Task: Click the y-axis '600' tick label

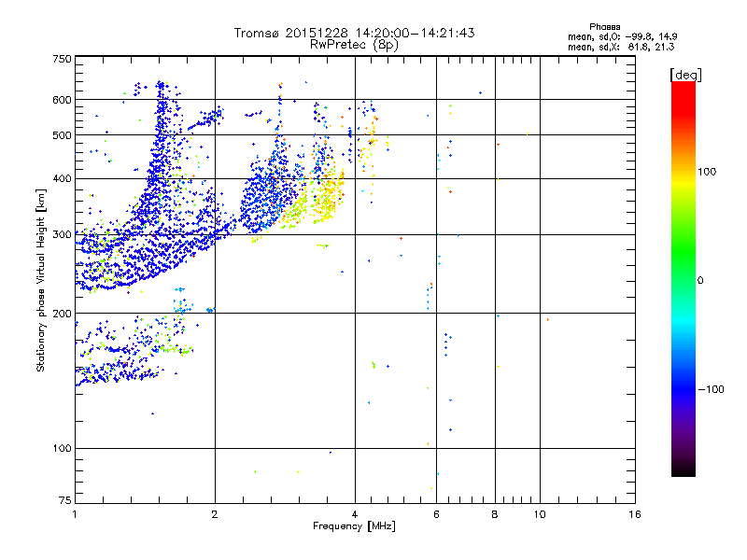Action: point(63,100)
